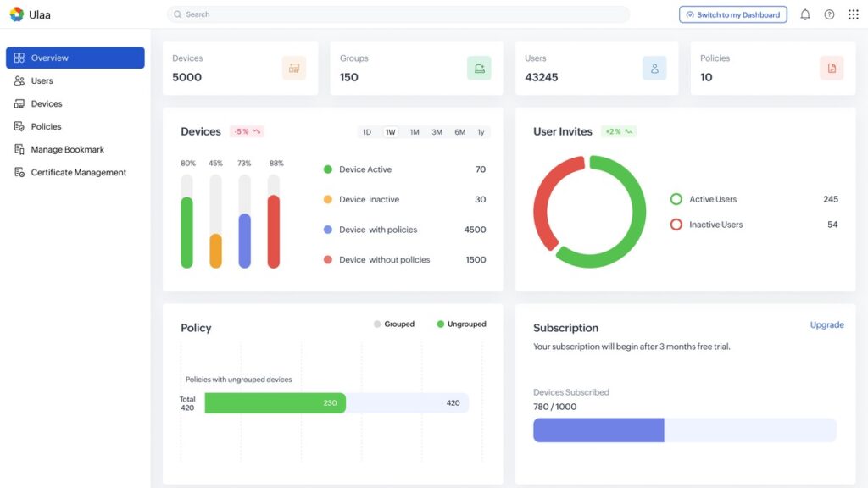868x488 pixels.
Task: Switch to the 6M time range
Action: coord(459,132)
